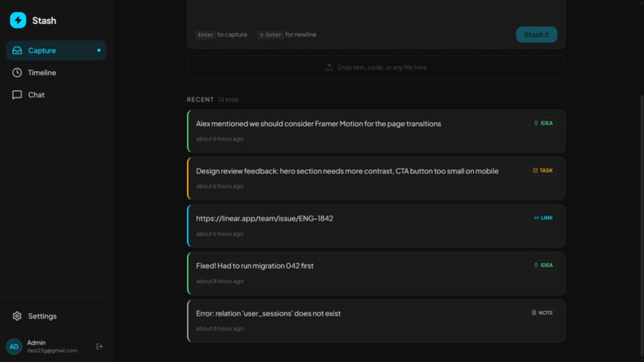This screenshot has height=362, width=644.
Task: Click the Shift Enter 'for newline' hint
Action: click(x=287, y=34)
